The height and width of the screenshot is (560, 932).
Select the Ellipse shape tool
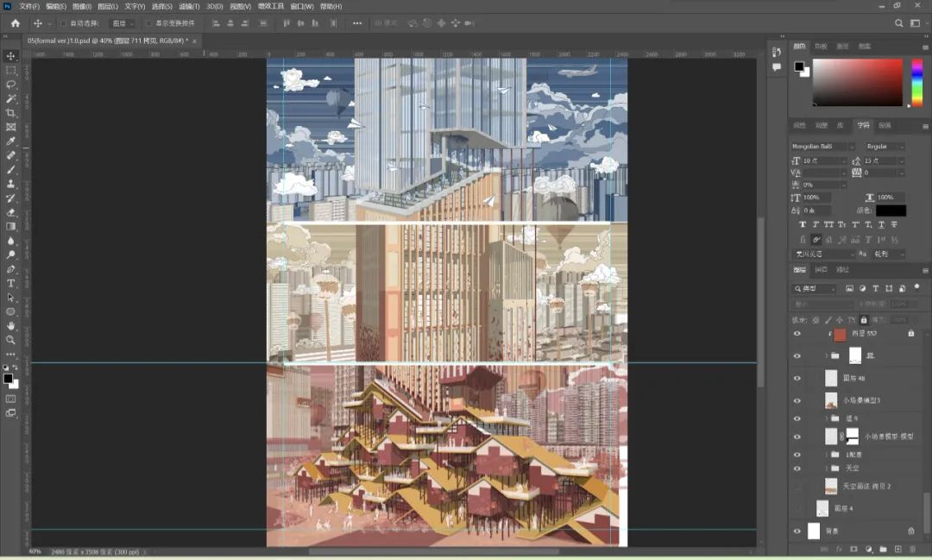click(10, 311)
